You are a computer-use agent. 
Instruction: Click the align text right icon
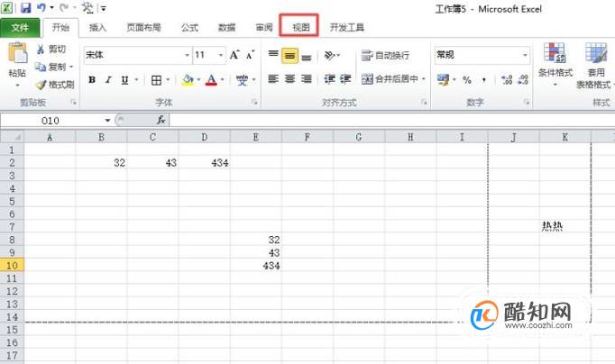point(307,78)
